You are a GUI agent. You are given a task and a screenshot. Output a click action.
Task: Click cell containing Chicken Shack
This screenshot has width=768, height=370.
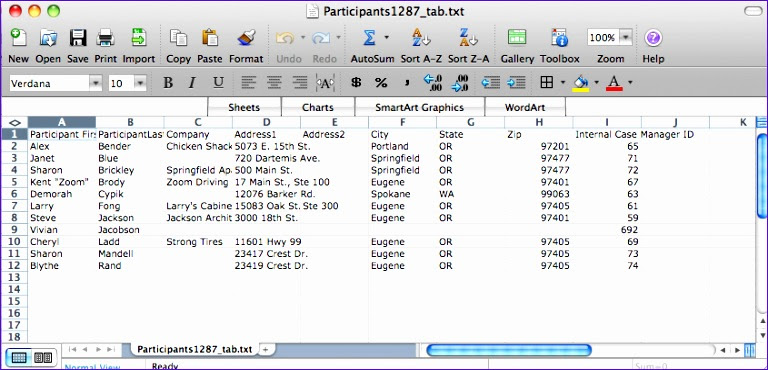coord(198,146)
